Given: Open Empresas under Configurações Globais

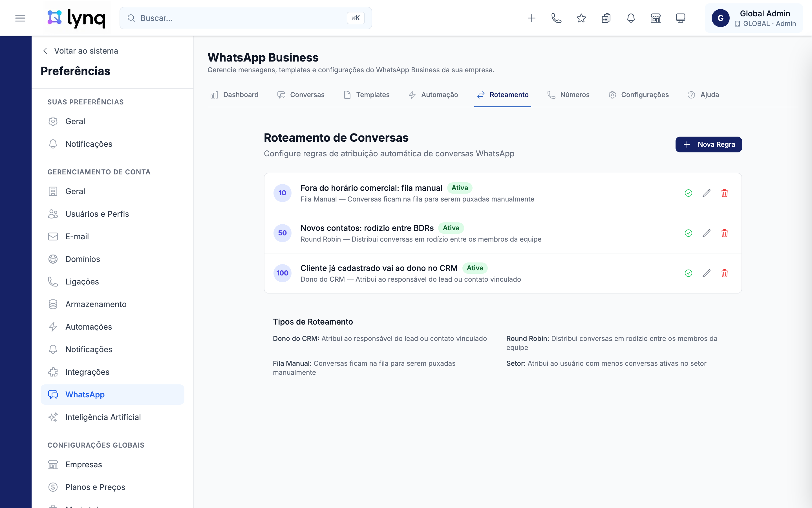Looking at the screenshot, I should [112, 464].
